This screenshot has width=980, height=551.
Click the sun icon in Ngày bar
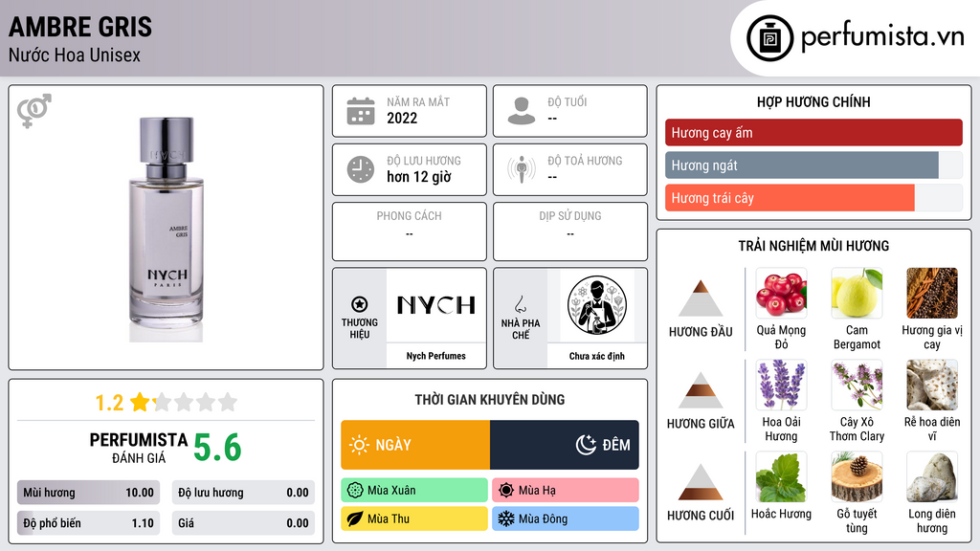pyautogui.click(x=359, y=445)
